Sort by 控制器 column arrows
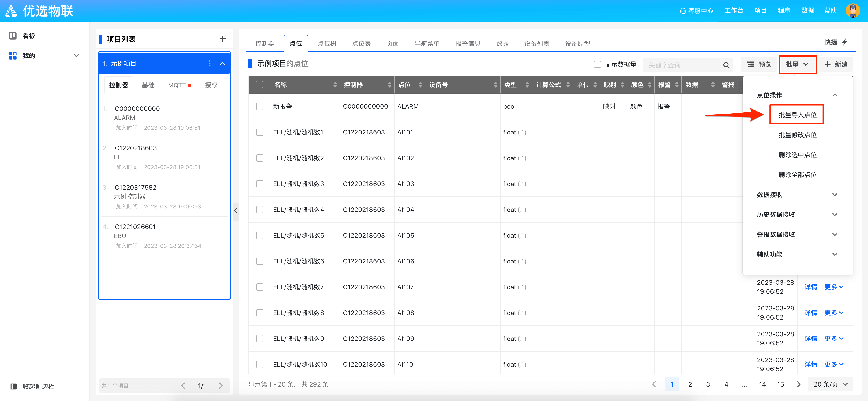The image size is (868, 401). [x=389, y=85]
